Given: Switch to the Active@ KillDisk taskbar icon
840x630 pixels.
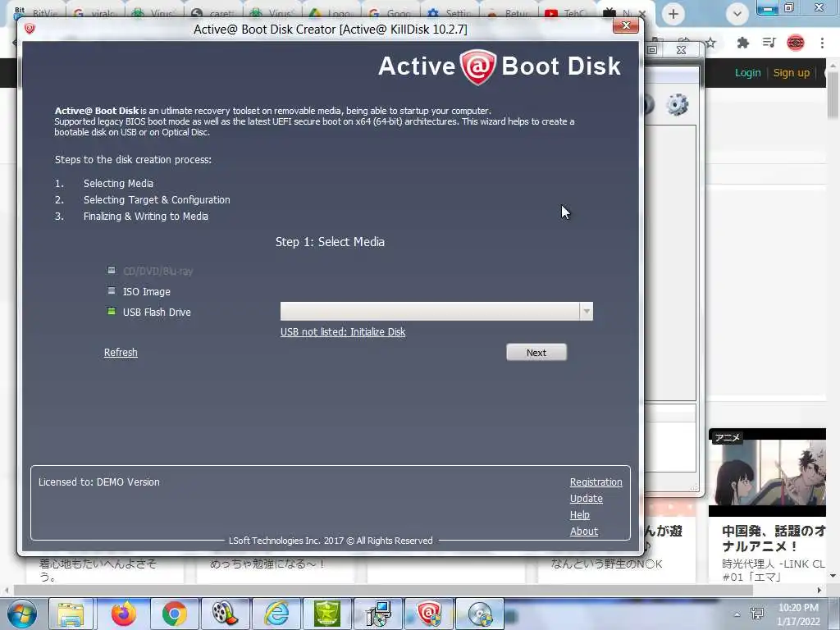Looking at the screenshot, I should pyautogui.click(x=429, y=614).
